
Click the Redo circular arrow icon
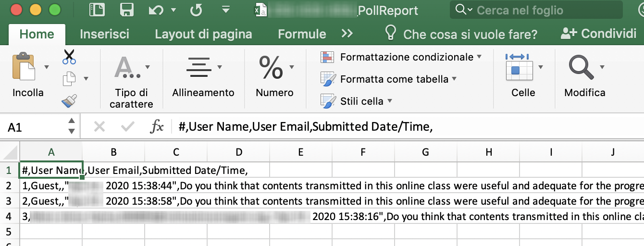tap(196, 10)
